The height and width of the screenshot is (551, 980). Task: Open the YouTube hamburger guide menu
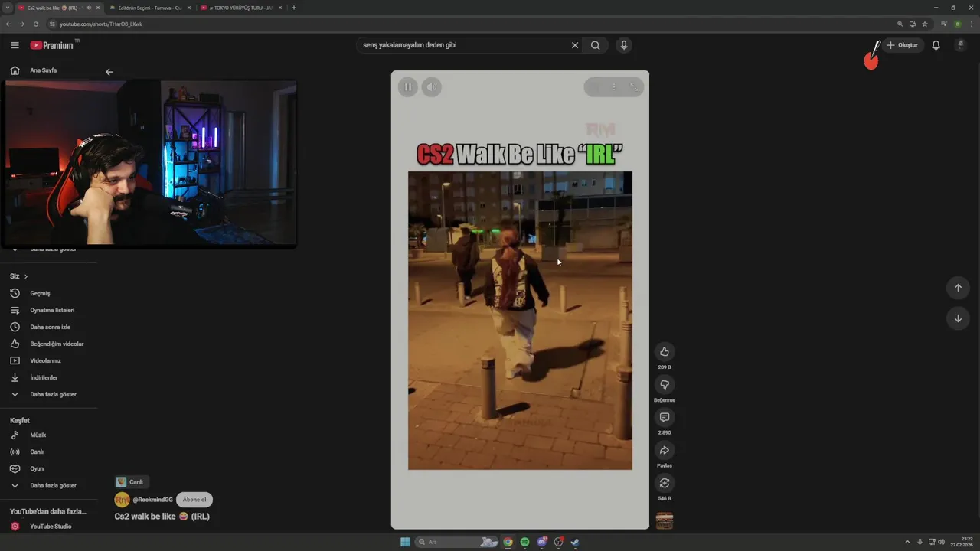pos(15,45)
